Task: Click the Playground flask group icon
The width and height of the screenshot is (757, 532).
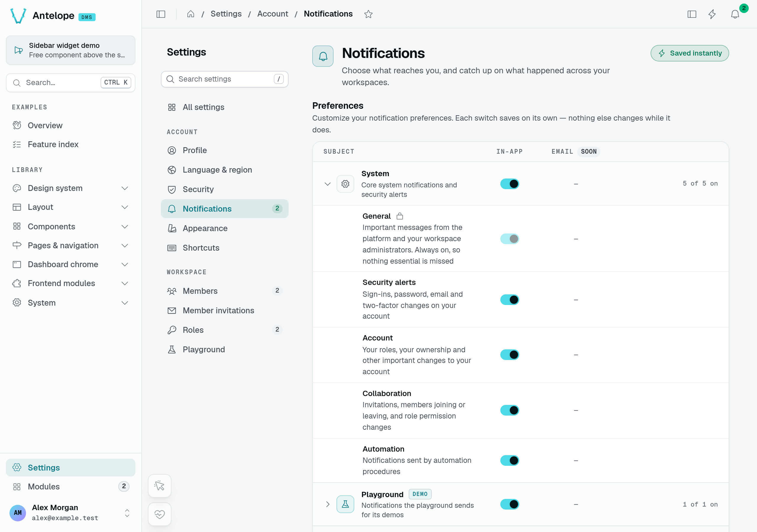Action: 345,504
